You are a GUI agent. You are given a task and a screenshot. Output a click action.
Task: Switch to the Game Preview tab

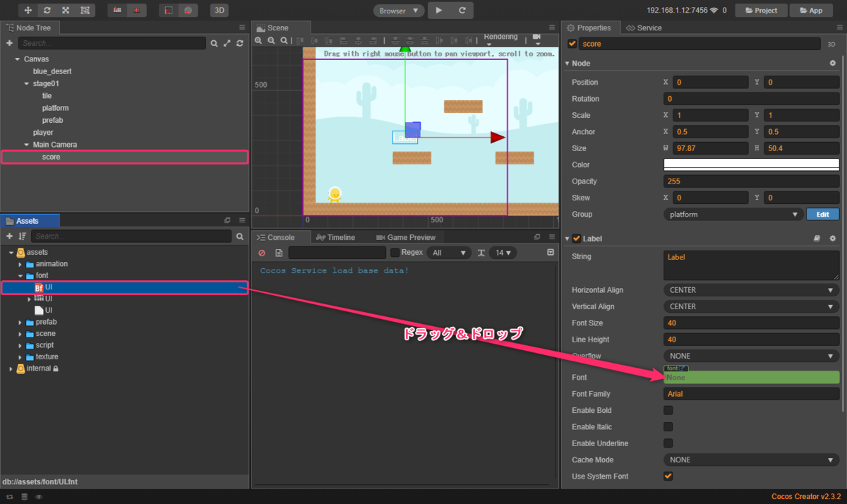(x=406, y=237)
